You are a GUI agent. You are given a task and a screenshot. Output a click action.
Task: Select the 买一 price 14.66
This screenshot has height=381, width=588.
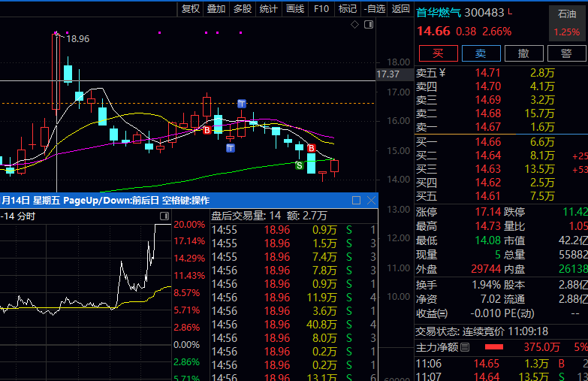click(x=488, y=142)
